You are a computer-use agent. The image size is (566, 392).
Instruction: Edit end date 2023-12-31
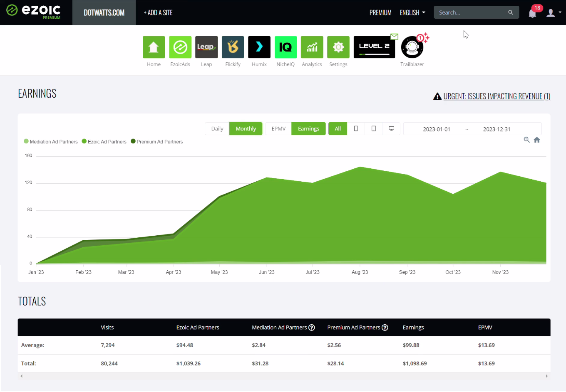pos(496,129)
